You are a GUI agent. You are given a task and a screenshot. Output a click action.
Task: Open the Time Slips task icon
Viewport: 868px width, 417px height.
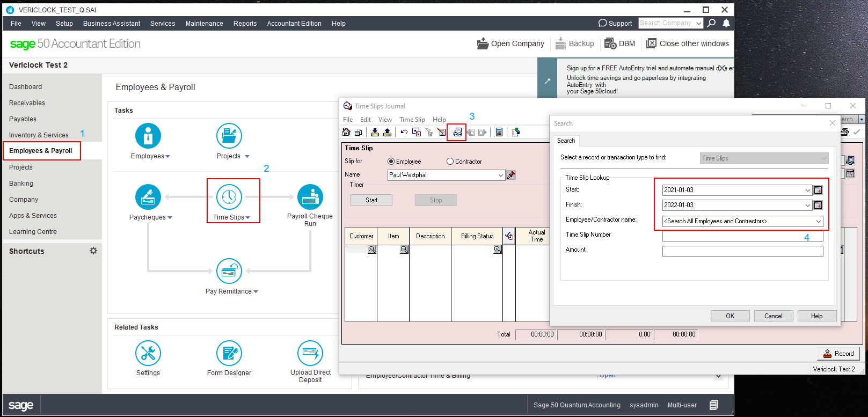point(229,197)
